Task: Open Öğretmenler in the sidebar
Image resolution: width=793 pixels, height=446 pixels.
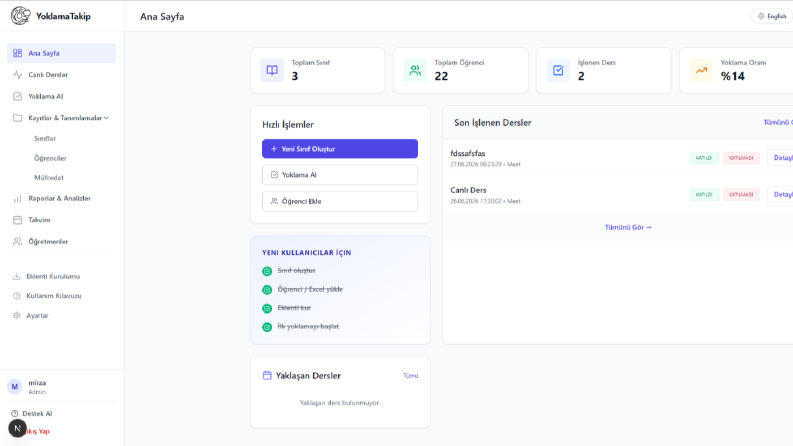Action: coord(61,242)
